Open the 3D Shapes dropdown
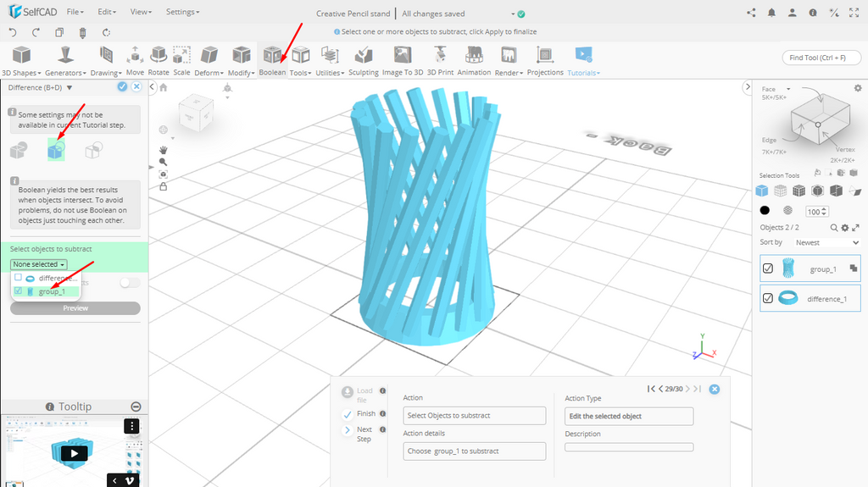The image size is (868, 487). tap(21, 61)
